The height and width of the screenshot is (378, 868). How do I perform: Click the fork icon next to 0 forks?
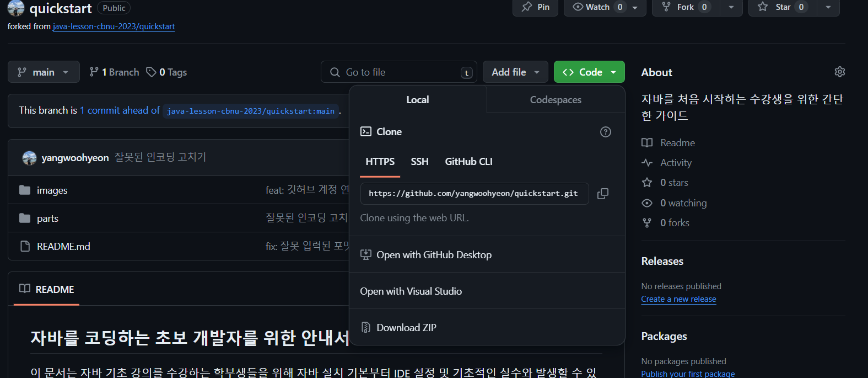[x=647, y=223]
